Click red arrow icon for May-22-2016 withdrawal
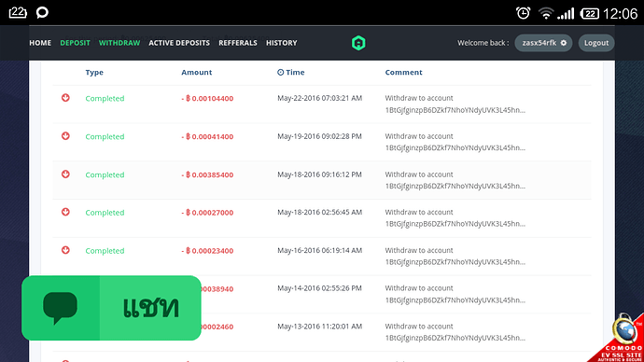Viewport: 644px width, 362px height. pyautogui.click(x=65, y=98)
